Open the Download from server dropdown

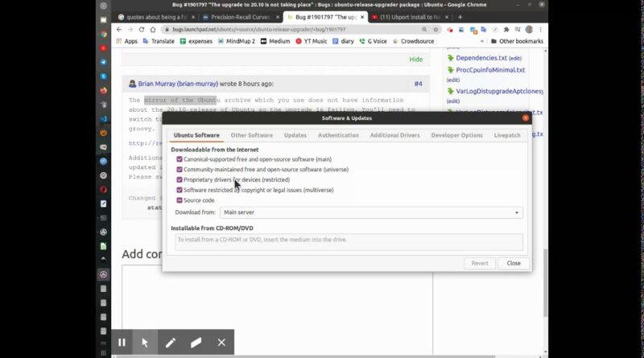(371, 212)
